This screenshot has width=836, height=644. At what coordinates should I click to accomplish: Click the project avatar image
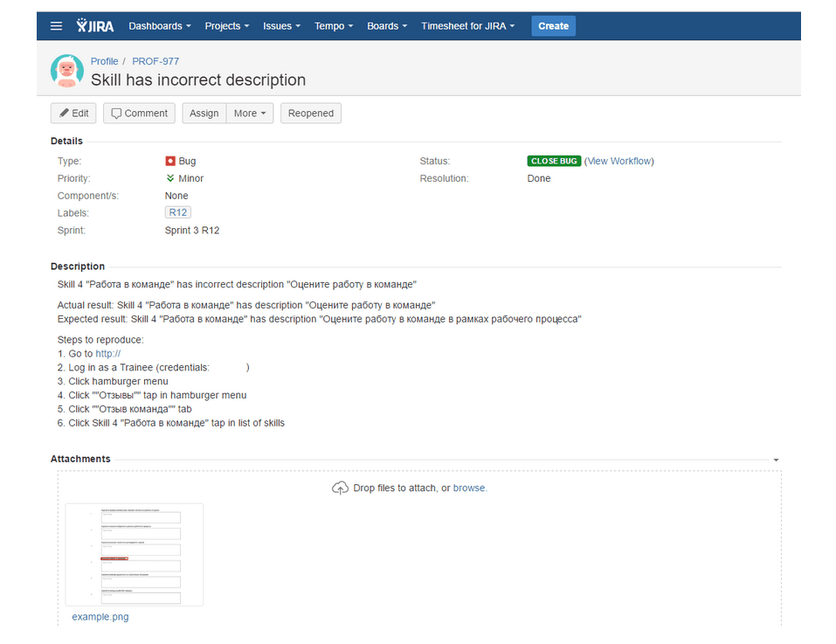(x=67, y=71)
